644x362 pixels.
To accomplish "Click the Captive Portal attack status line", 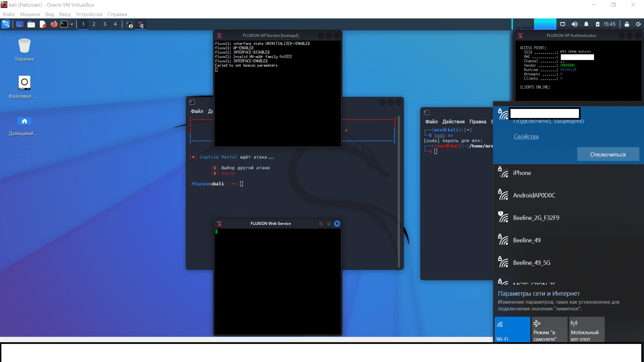I will point(232,157).
